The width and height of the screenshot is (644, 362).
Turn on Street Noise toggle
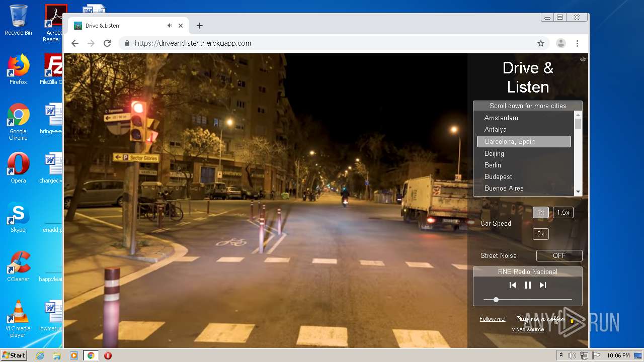pyautogui.click(x=559, y=255)
